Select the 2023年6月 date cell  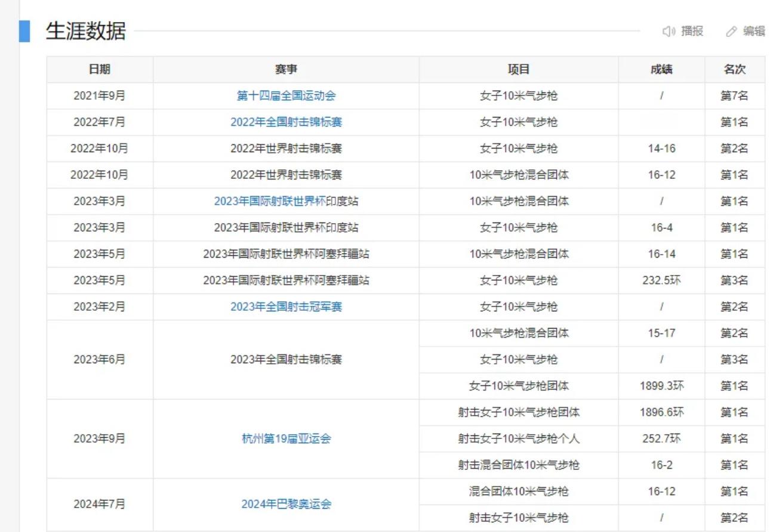click(x=100, y=360)
